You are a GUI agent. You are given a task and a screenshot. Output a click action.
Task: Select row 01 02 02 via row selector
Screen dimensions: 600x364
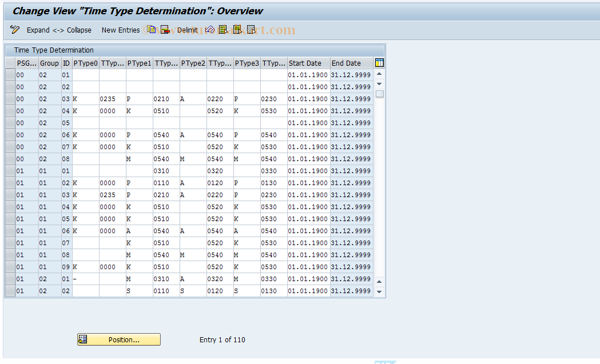point(10,291)
